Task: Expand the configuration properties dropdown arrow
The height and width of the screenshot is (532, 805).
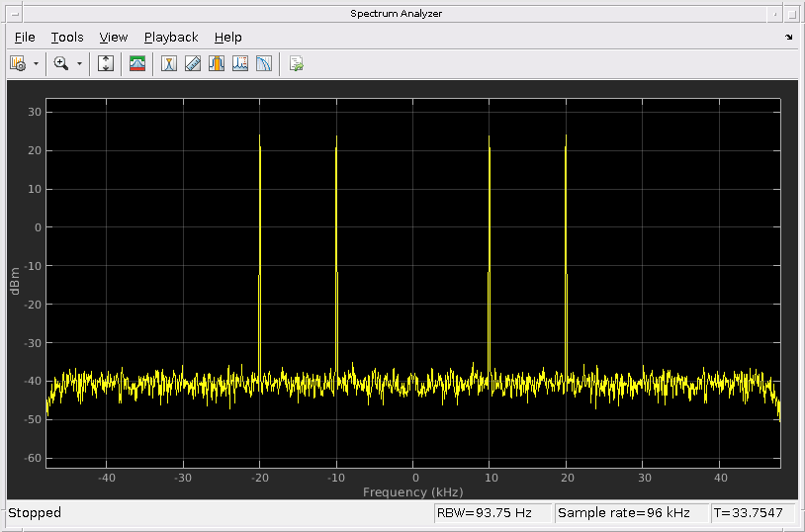Action: coord(37,63)
